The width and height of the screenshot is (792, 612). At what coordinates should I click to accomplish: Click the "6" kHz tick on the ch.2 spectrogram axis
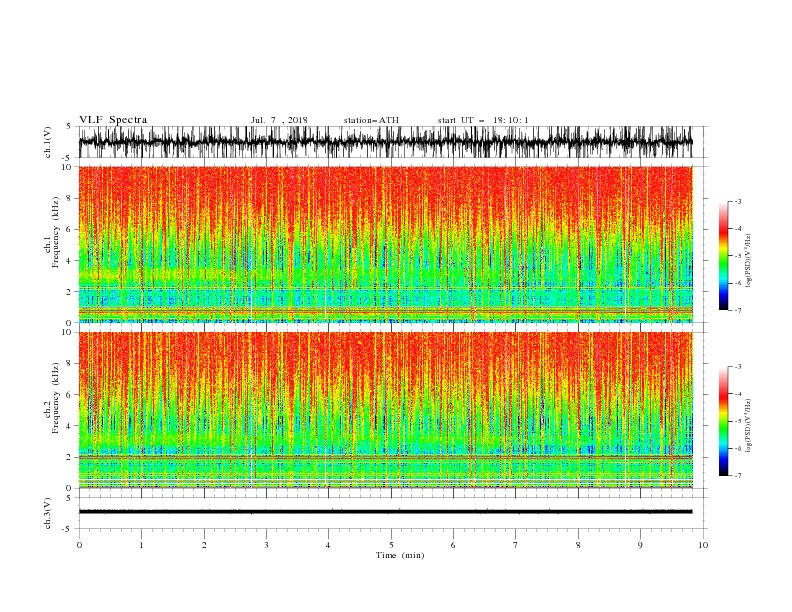pyautogui.click(x=69, y=394)
